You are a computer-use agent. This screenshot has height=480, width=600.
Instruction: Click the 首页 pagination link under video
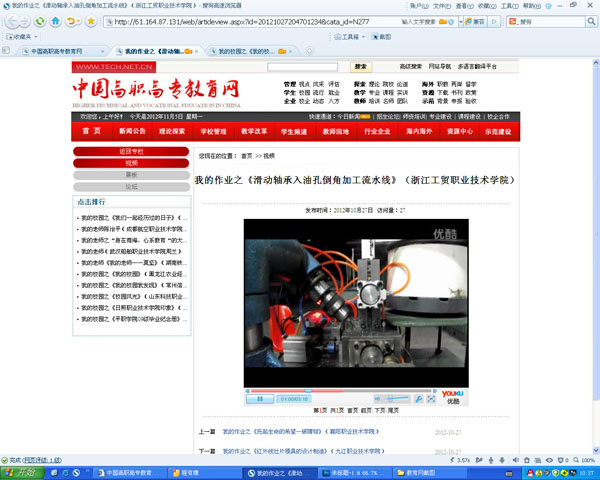(x=352, y=410)
